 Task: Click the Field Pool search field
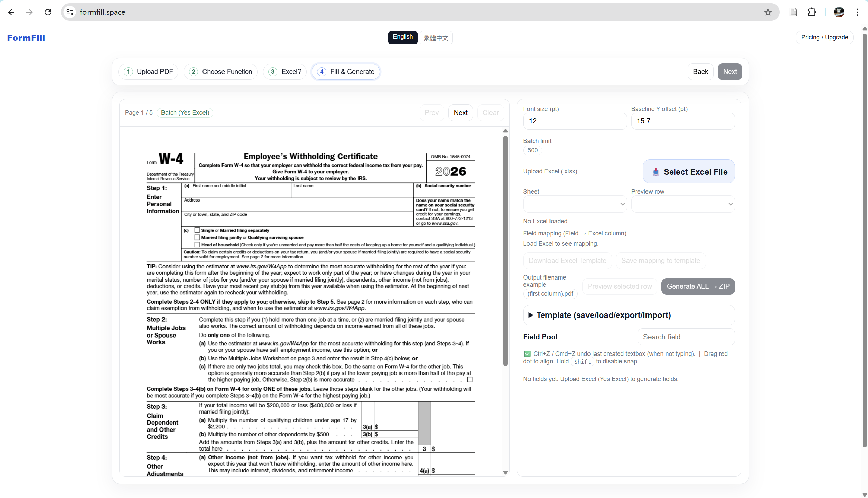(686, 337)
